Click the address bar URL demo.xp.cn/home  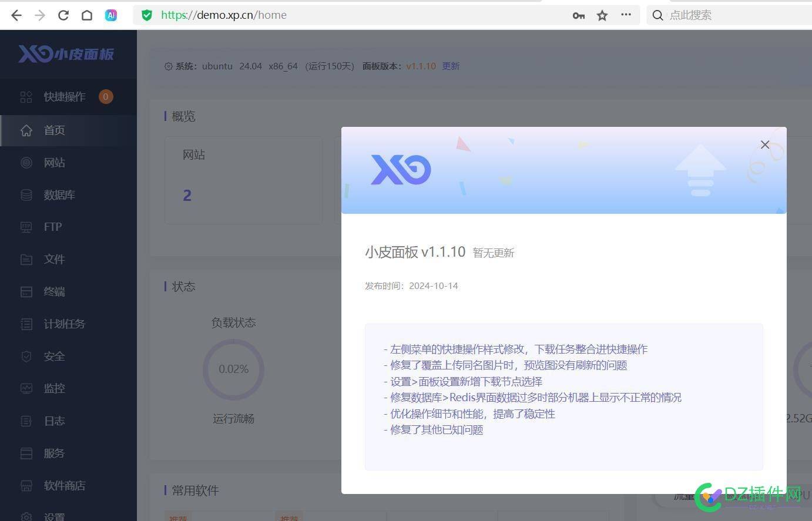coord(224,15)
